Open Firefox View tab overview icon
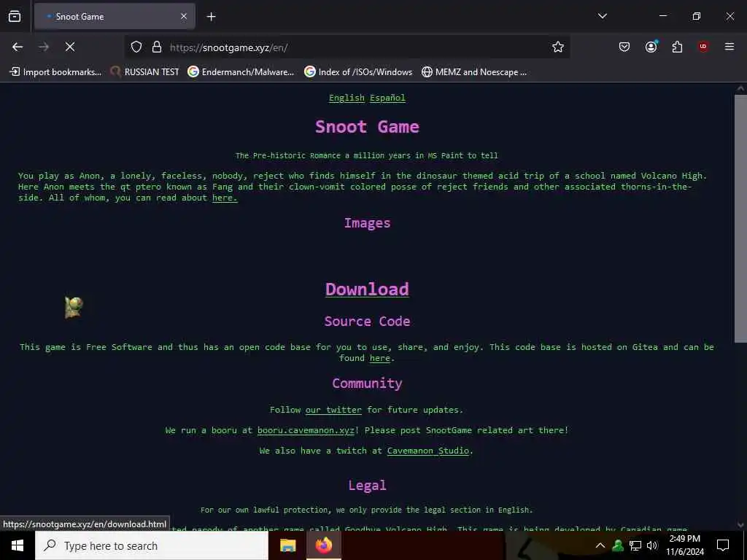The height and width of the screenshot is (560, 747). pyautogui.click(x=15, y=17)
